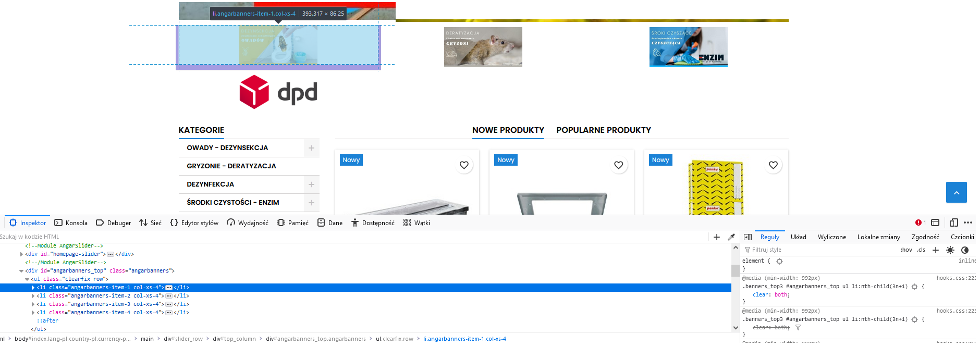This screenshot has width=980, height=346.
Task: Open GRYZONIE - DERATYZACJA category link
Action: (231, 166)
